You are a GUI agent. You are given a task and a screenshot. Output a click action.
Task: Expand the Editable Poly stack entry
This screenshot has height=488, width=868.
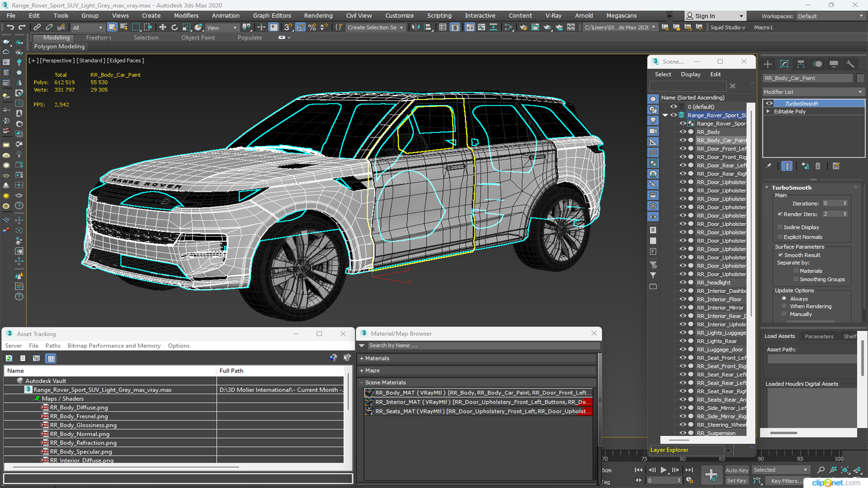click(768, 112)
